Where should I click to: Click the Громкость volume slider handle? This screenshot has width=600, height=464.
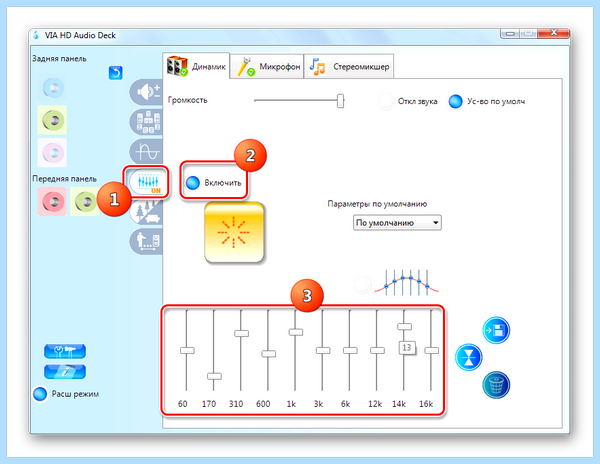tap(340, 101)
